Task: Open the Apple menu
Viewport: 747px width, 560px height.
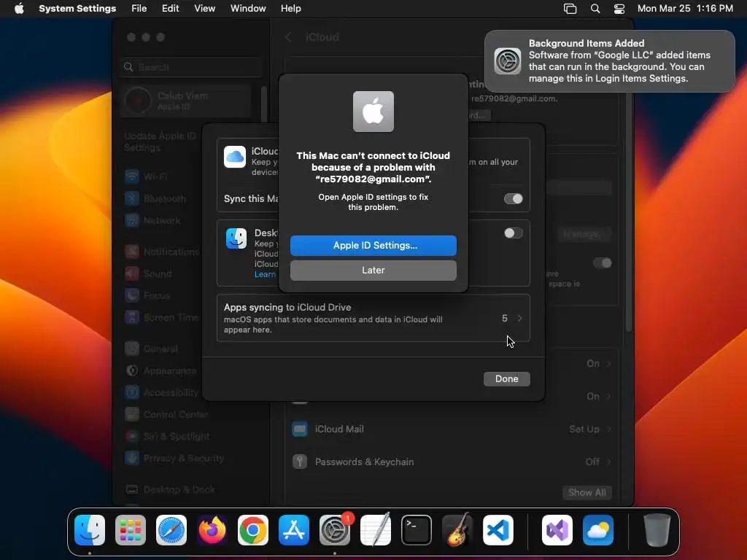Action: 19,9
